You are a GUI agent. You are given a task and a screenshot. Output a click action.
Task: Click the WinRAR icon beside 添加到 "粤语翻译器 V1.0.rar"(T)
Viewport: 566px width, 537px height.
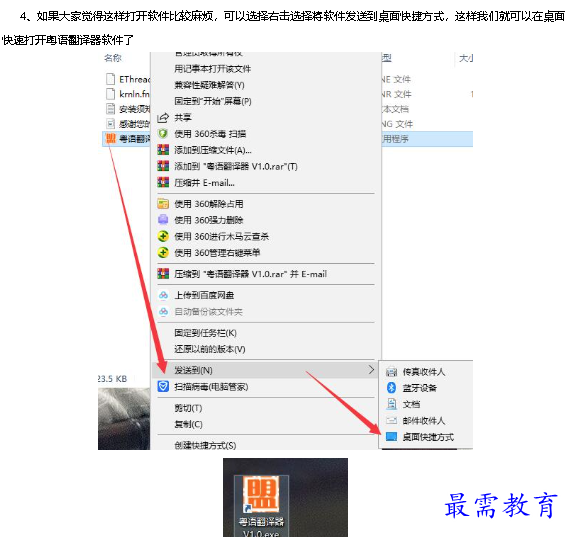(163, 166)
